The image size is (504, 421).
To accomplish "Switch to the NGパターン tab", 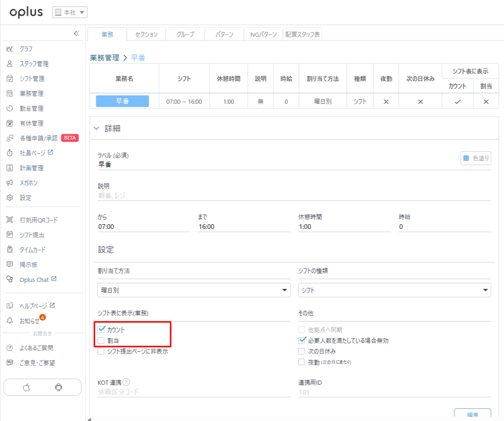I will pos(263,34).
